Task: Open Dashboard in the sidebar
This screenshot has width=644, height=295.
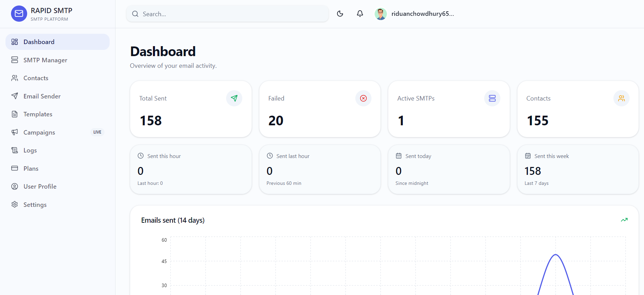Action: click(58, 42)
